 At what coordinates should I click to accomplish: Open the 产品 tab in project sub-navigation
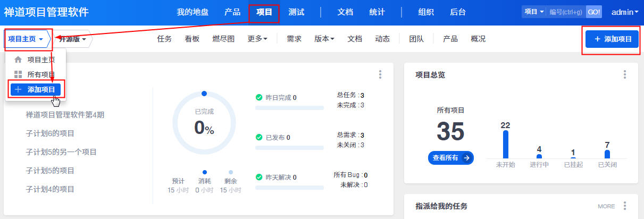tap(450, 39)
